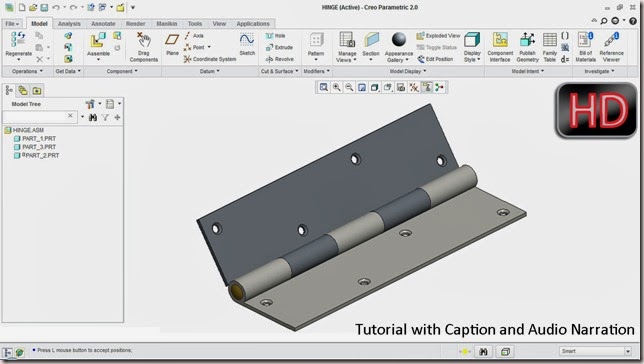Toggle Exploded View
Viewport: 644px width, 364px height.
coord(438,36)
